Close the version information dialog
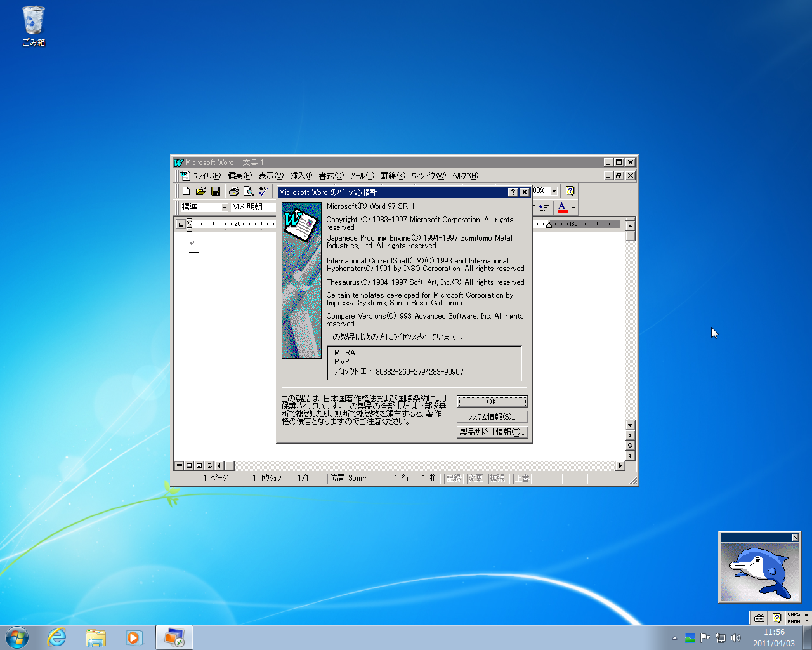This screenshot has width=812, height=650. [x=525, y=192]
